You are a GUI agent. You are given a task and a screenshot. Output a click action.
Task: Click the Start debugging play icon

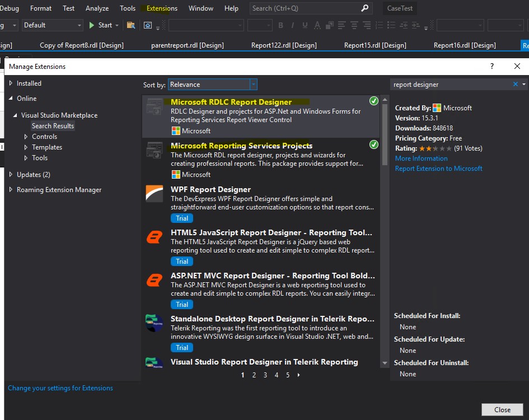(x=91, y=25)
